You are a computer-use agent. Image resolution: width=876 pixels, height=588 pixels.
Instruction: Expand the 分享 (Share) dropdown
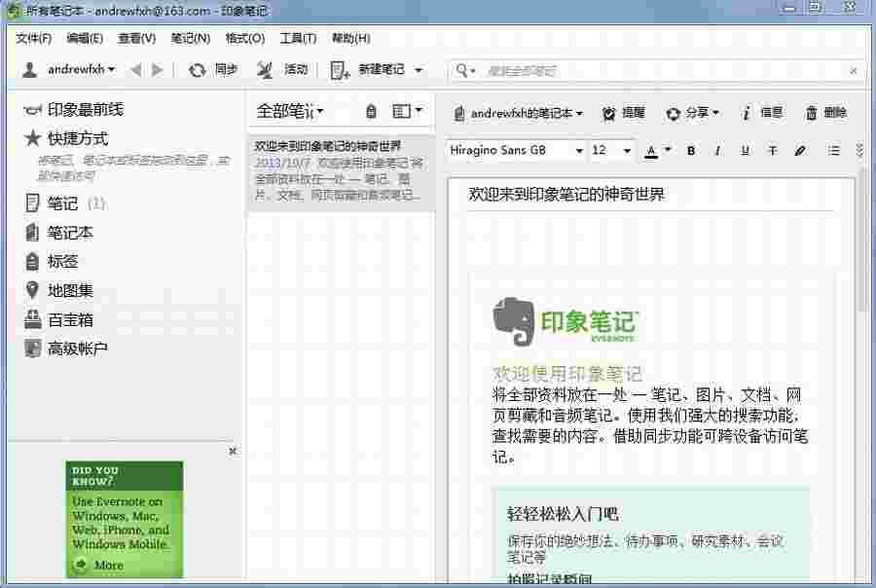point(692,112)
